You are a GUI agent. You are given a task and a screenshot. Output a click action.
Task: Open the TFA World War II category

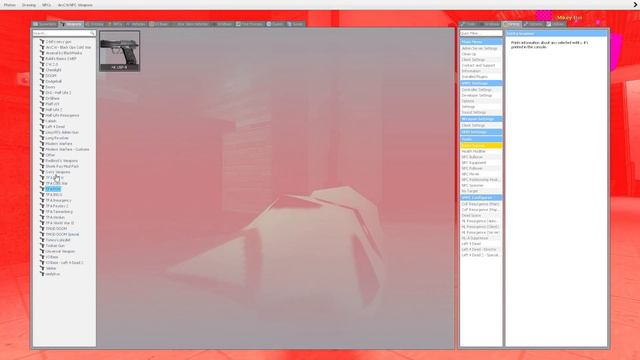point(60,223)
